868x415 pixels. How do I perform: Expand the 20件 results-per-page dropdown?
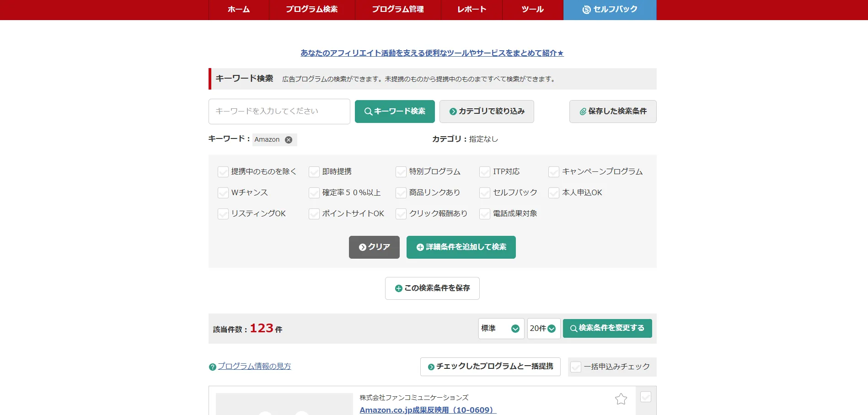(544, 329)
